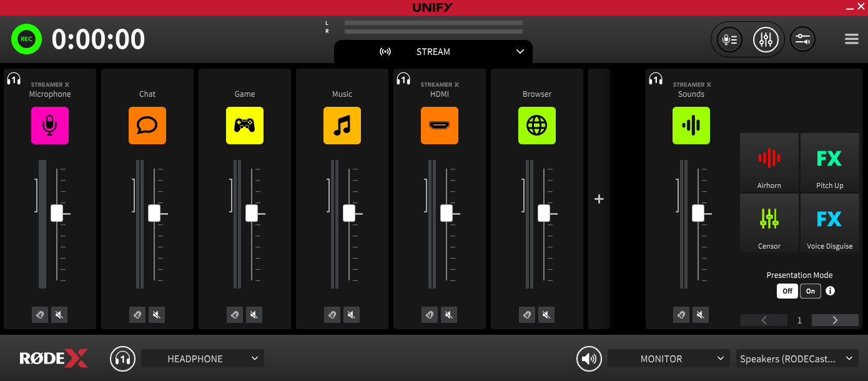The image size is (868, 381).
Task: Open the Speakers (RODECast...) device dropdown
Action: (797, 359)
